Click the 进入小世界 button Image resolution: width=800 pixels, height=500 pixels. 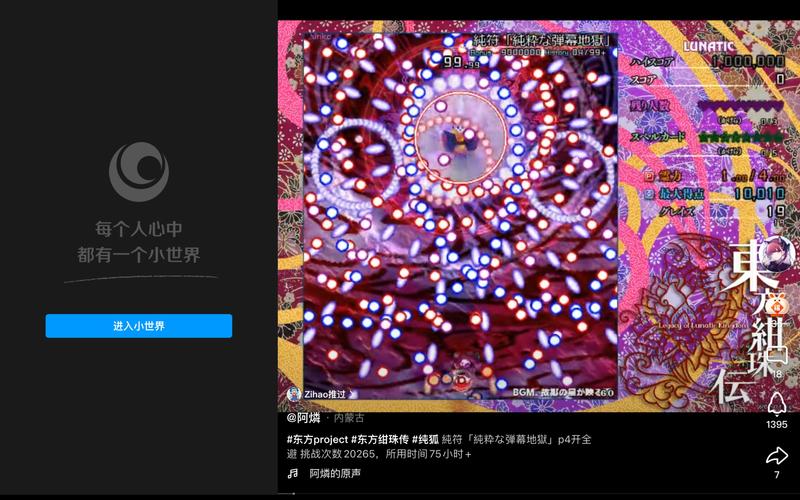pos(139,326)
